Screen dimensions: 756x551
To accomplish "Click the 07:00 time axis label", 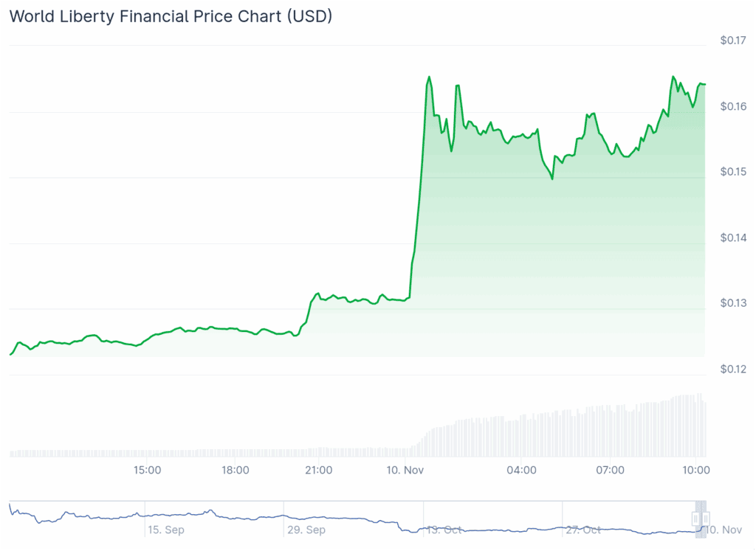I will [x=610, y=470].
